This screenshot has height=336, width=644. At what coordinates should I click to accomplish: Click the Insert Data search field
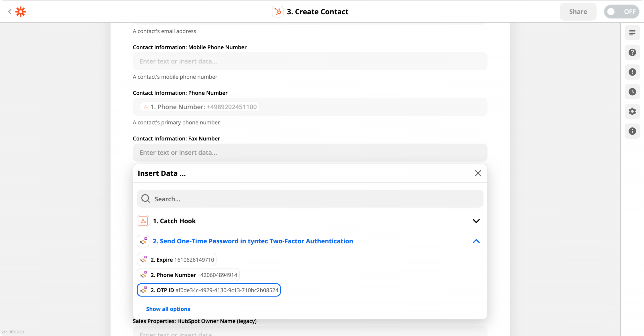tap(310, 199)
